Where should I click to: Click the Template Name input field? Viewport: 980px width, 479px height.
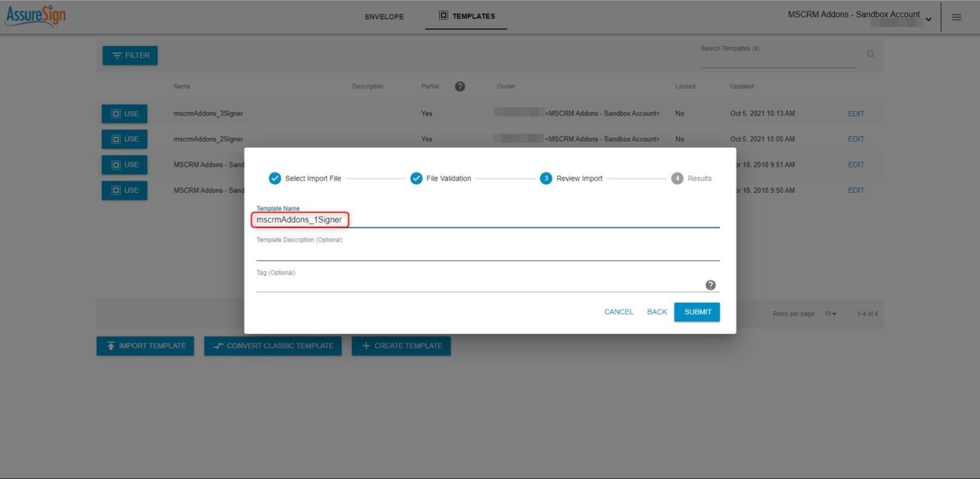coord(300,220)
